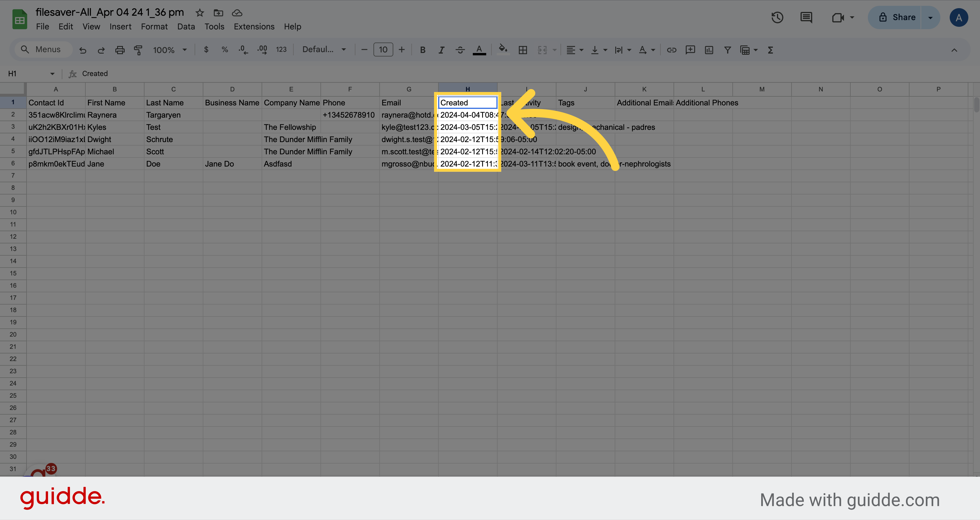980x520 pixels.
Task: Select the cell containing Targaryen
Action: pyautogui.click(x=173, y=115)
